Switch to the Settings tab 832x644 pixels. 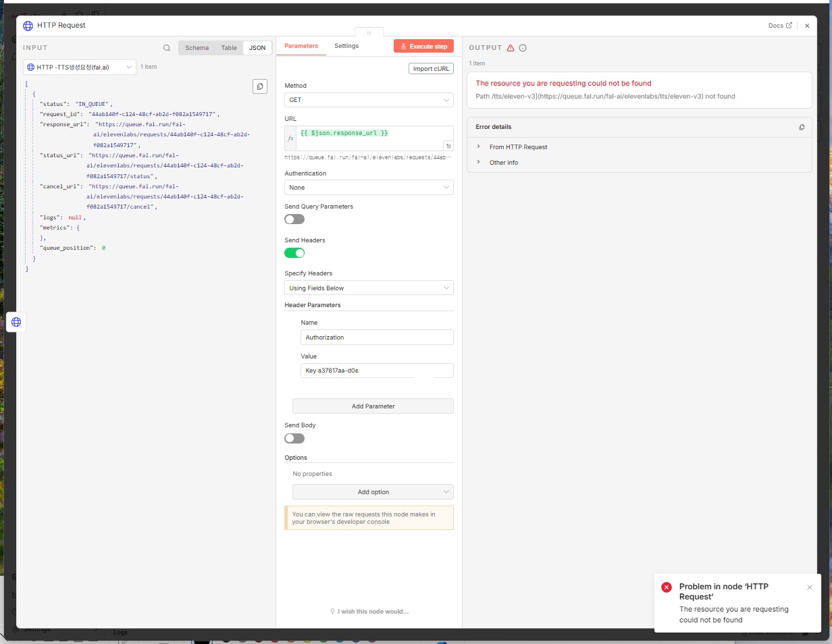pos(346,46)
